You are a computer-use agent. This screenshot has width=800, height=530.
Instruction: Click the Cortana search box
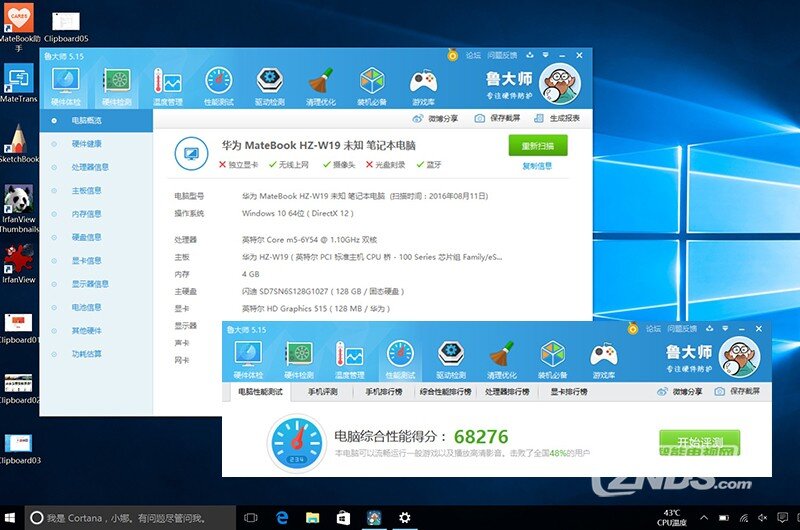pos(131,518)
